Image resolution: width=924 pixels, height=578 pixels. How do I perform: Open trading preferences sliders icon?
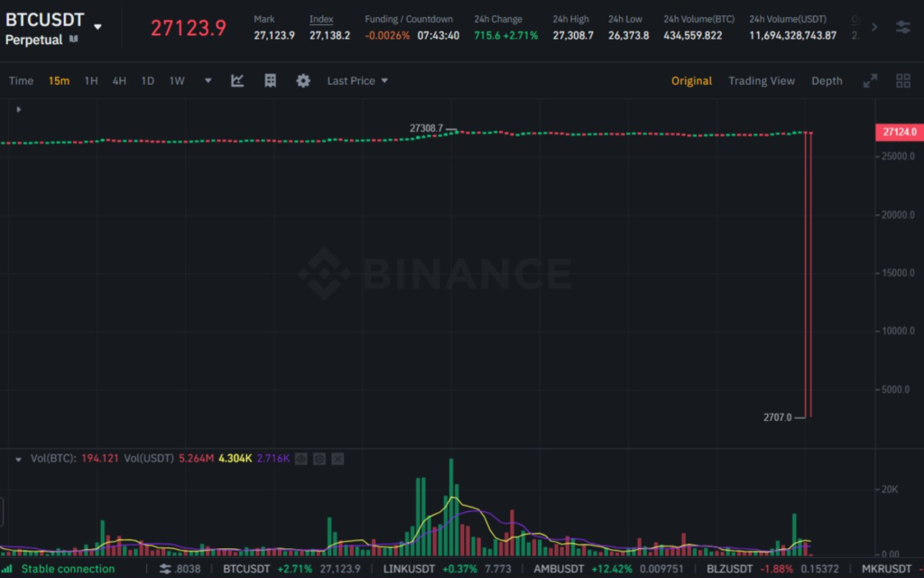pyautogui.click(x=902, y=27)
